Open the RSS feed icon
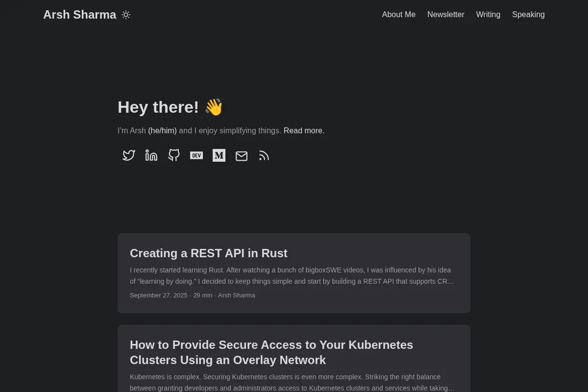The image size is (588, 392). (x=264, y=156)
